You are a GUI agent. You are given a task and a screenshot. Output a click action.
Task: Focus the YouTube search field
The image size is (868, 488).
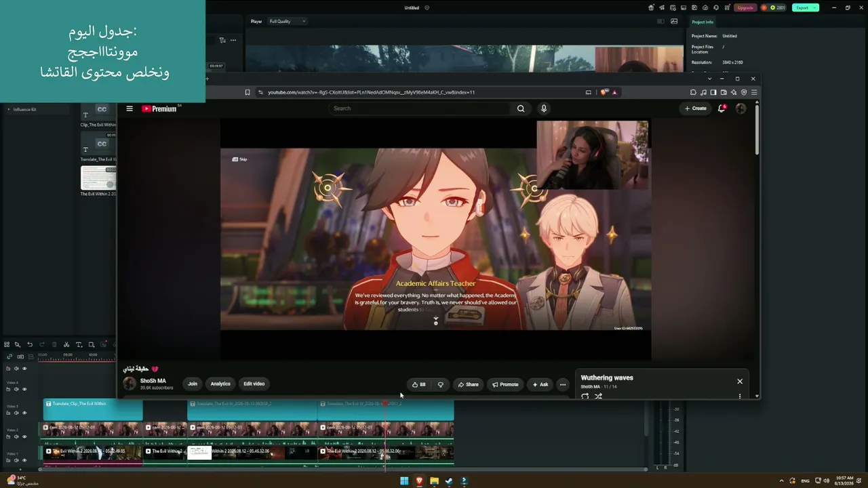coord(420,108)
